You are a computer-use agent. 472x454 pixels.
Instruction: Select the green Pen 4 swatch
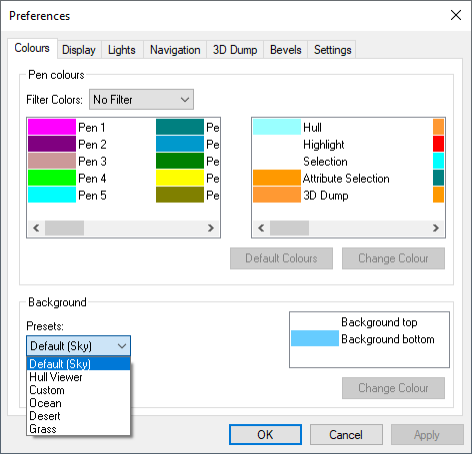tap(52, 178)
